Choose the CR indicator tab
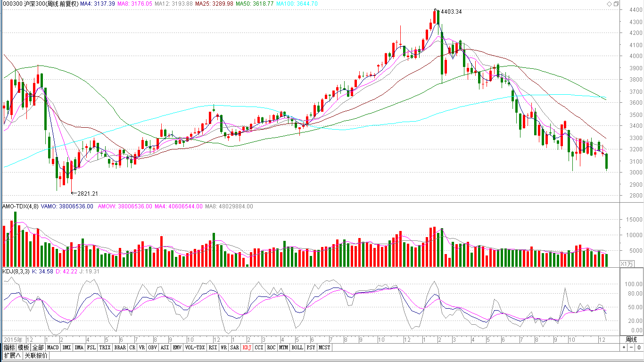 132,347
